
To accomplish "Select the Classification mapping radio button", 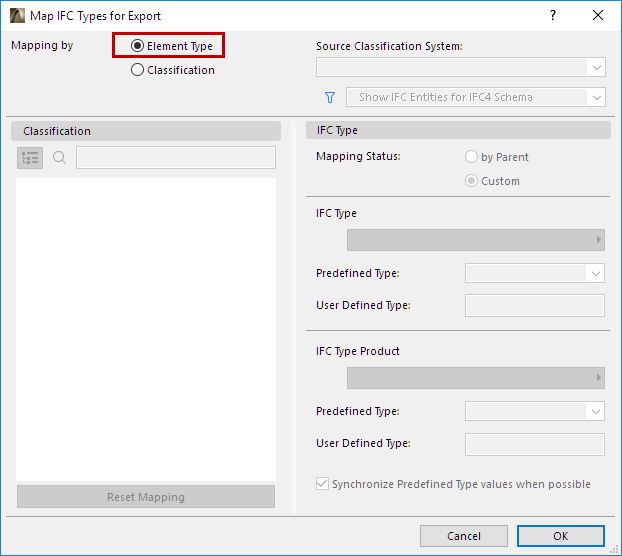I will click(x=137, y=70).
